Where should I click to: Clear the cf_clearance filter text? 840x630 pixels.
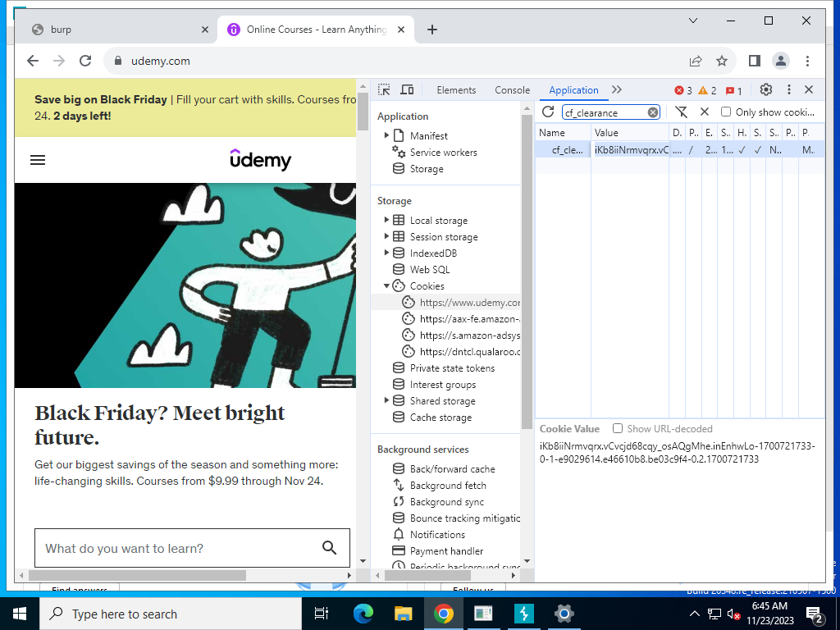coord(652,112)
